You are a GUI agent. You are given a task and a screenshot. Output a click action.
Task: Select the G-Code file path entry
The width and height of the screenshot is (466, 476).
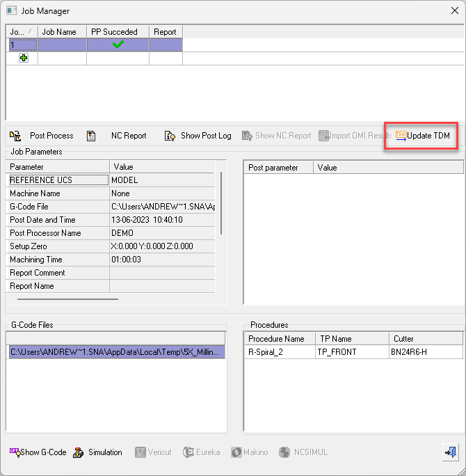click(117, 352)
